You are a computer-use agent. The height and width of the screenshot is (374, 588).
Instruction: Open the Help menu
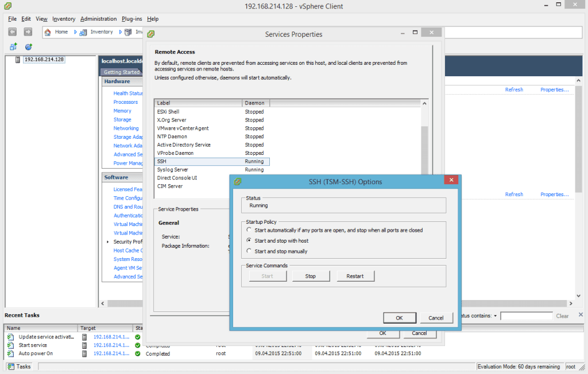pyautogui.click(x=153, y=19)
